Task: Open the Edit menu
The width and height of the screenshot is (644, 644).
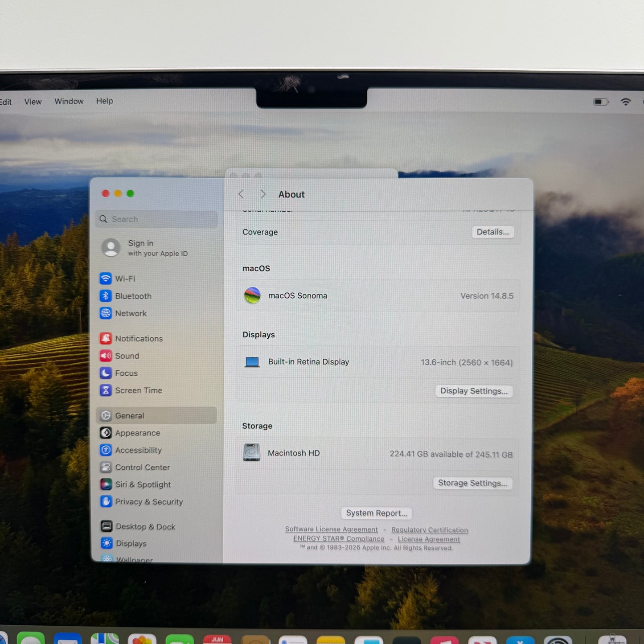Action: coord(6,102)
